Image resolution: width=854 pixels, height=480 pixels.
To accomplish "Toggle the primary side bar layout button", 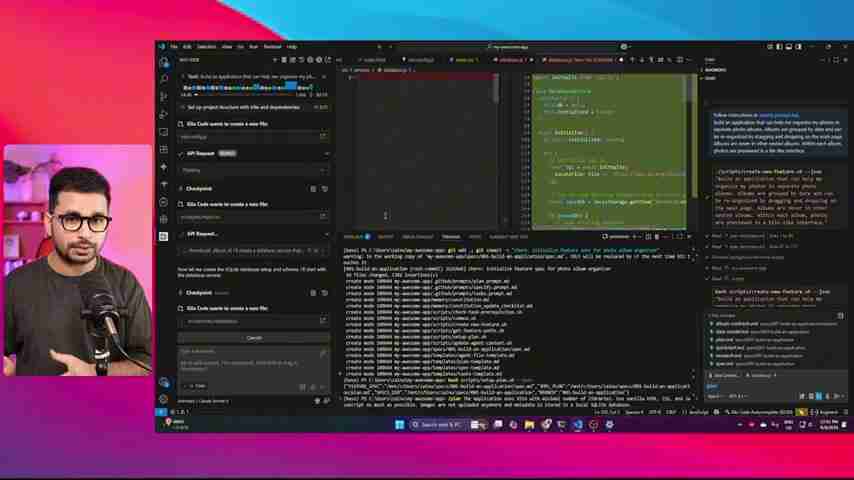I will tap(779, 47).
